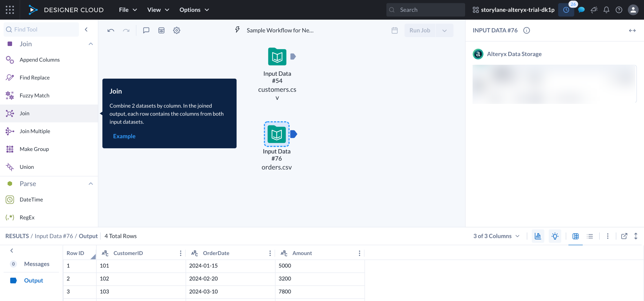The width and height of the screenshot is (644, 301).
Task: Click the apps grid launcher icon
Action: click(x=10, y=10)
